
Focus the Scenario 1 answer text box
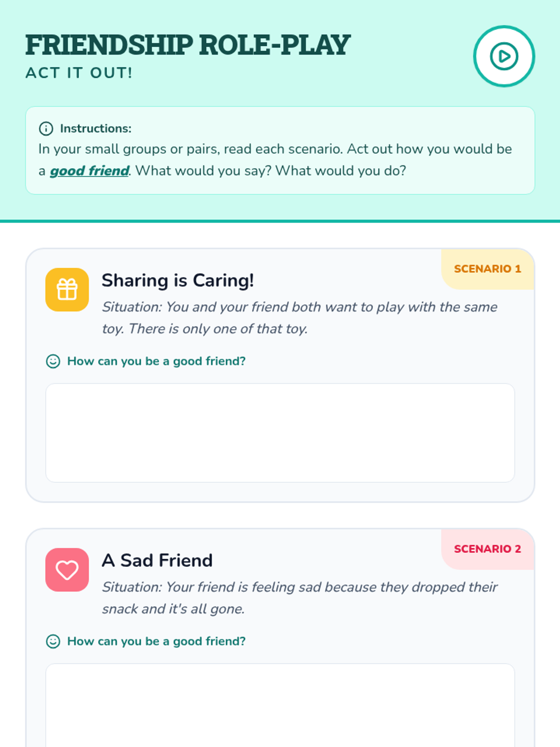280,433
